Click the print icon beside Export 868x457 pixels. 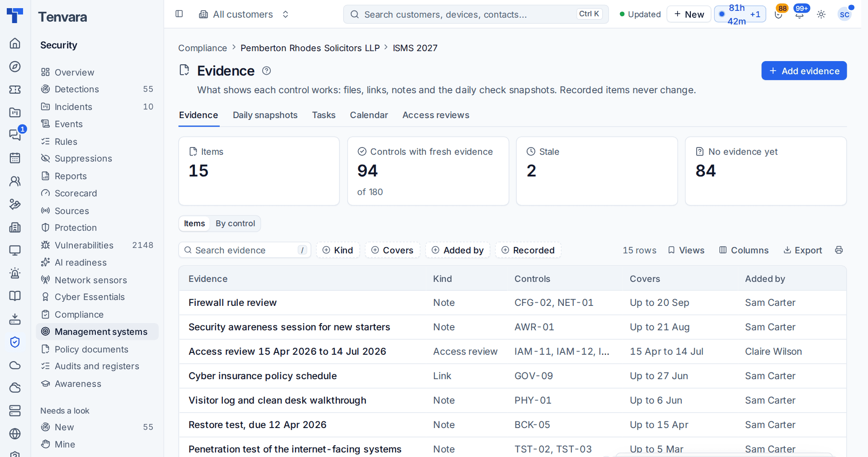[x=839, y=250]
